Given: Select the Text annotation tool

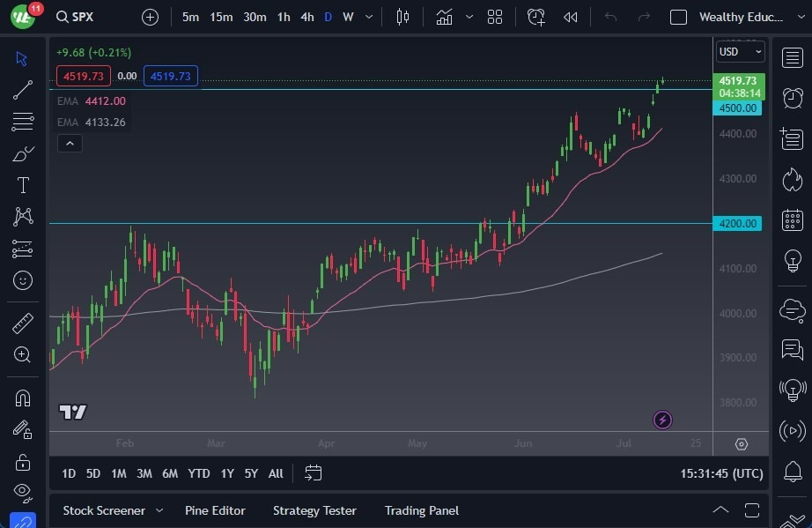Looking at the screenshot, I should pos(23,185).
